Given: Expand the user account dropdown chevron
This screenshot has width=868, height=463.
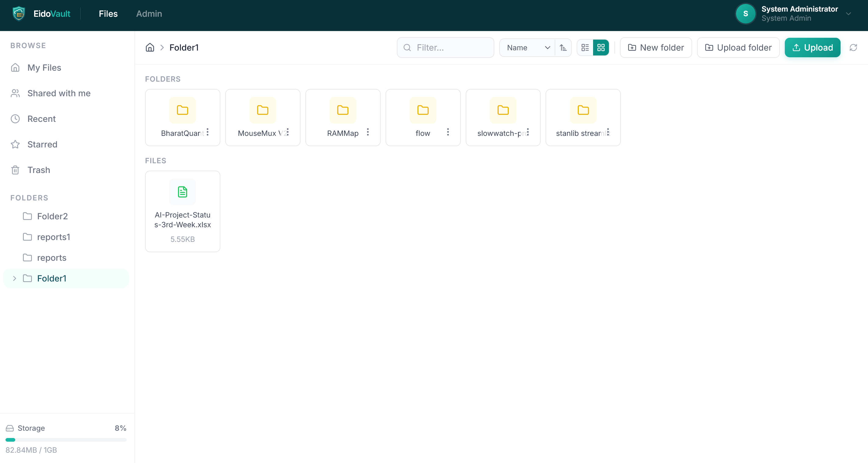Looking at the screenshot, I should point(848,14).
